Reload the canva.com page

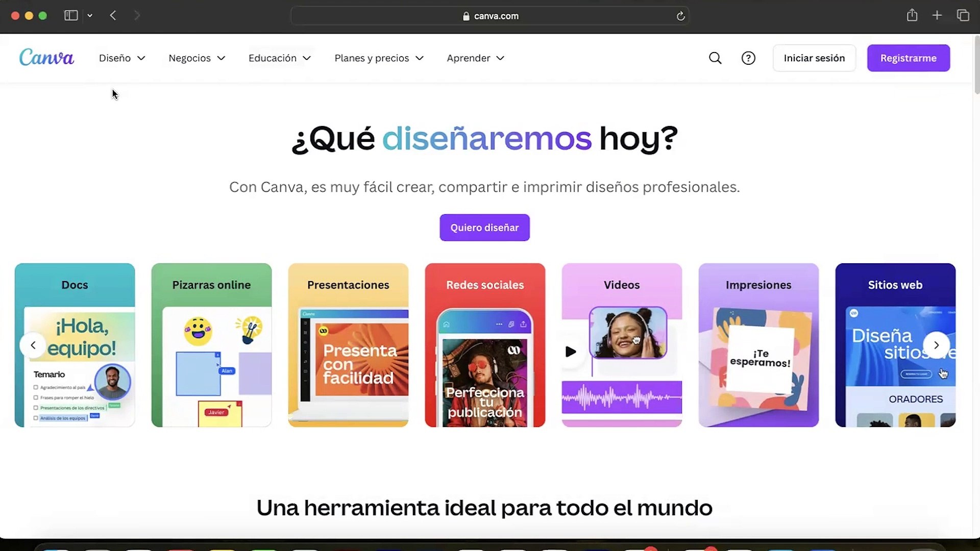[680, 16]
